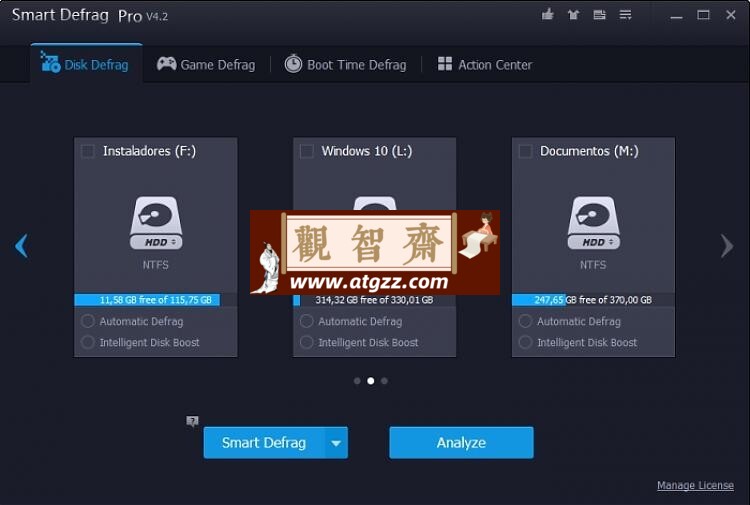Close the Smart Defrag window

(x=730, y=15)
